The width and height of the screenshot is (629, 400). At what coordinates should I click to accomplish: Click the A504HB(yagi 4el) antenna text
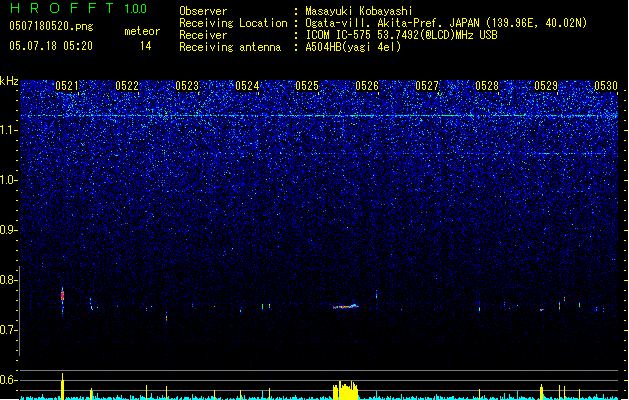tap(353, 47)
